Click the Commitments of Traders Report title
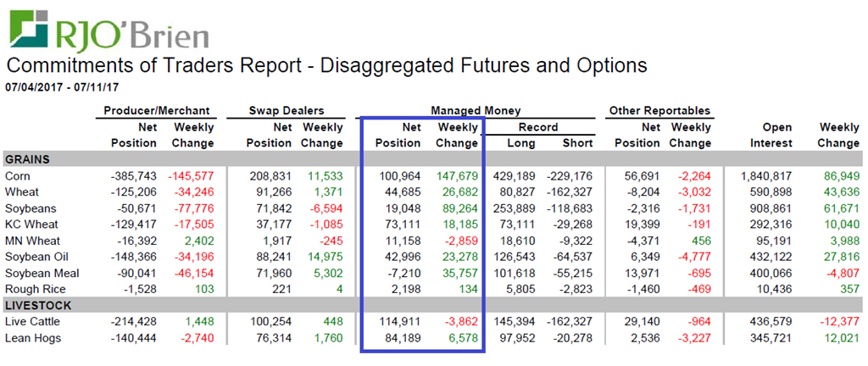 point(326,66)
